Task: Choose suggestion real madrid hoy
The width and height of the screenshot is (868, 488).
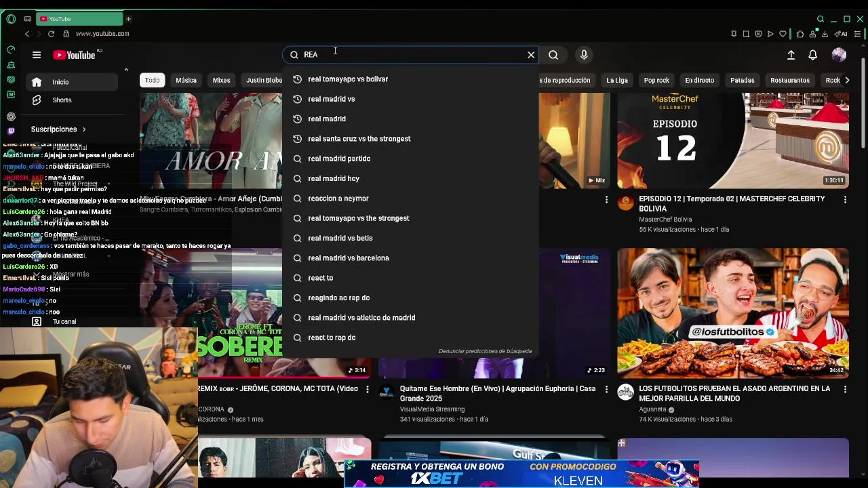Action: (410, 178)
